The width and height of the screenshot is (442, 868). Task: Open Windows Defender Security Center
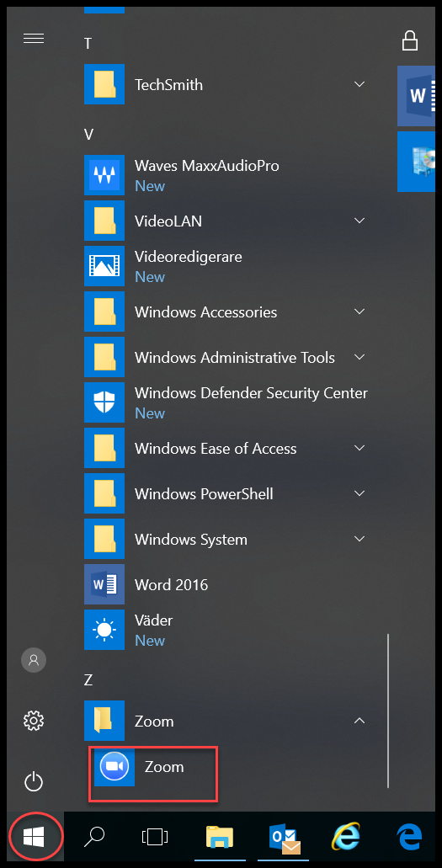tap(226, 402)
